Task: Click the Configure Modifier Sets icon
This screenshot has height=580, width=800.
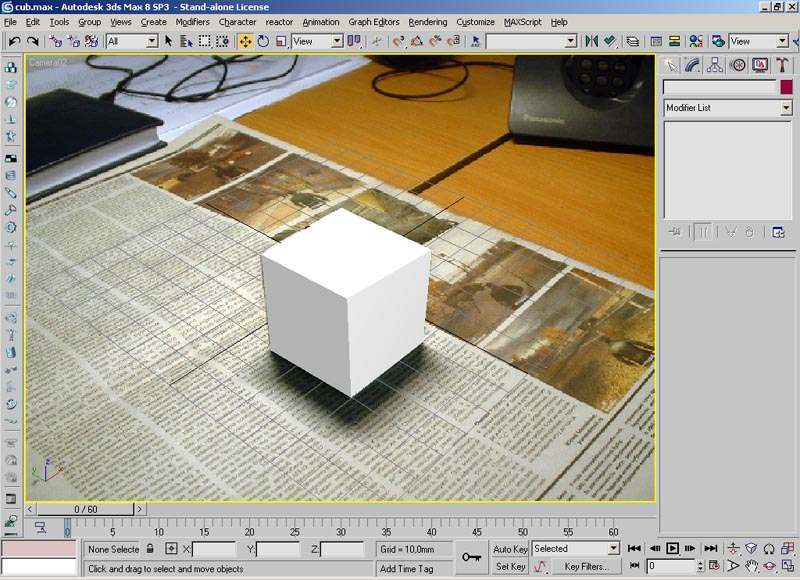Action: pyautogui.click(x=778, y=232)
